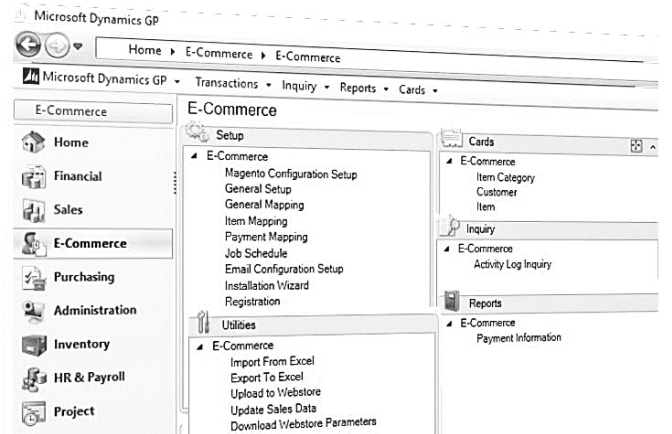The height and width of the screenshot is (434, 672).
Task: Open the Transactions menu
Action: [233, 83]
